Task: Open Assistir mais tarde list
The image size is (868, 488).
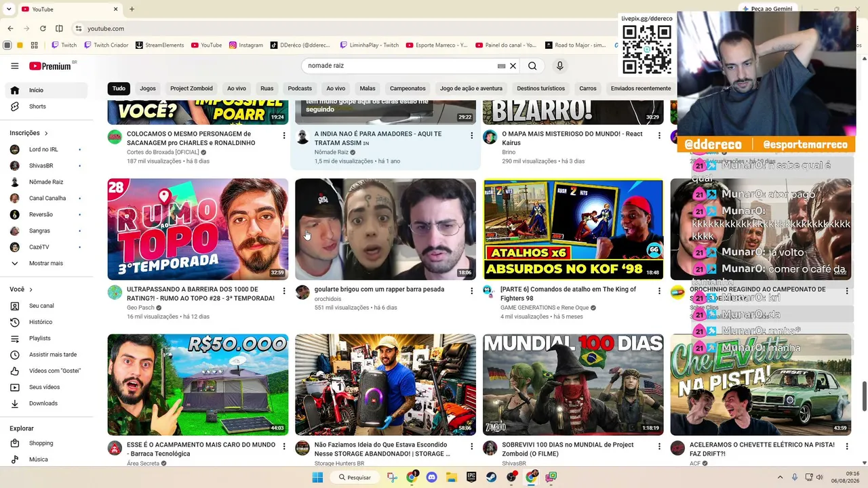Action: coord(46,354)
